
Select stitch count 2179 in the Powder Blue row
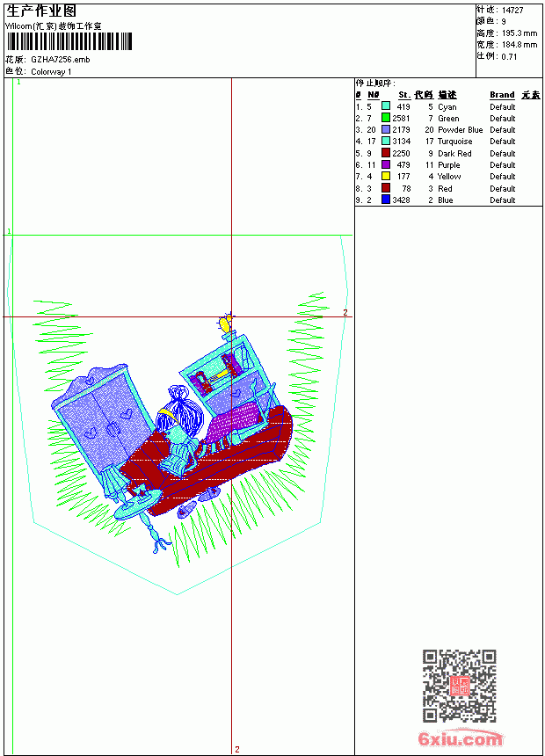coord(401,130)
